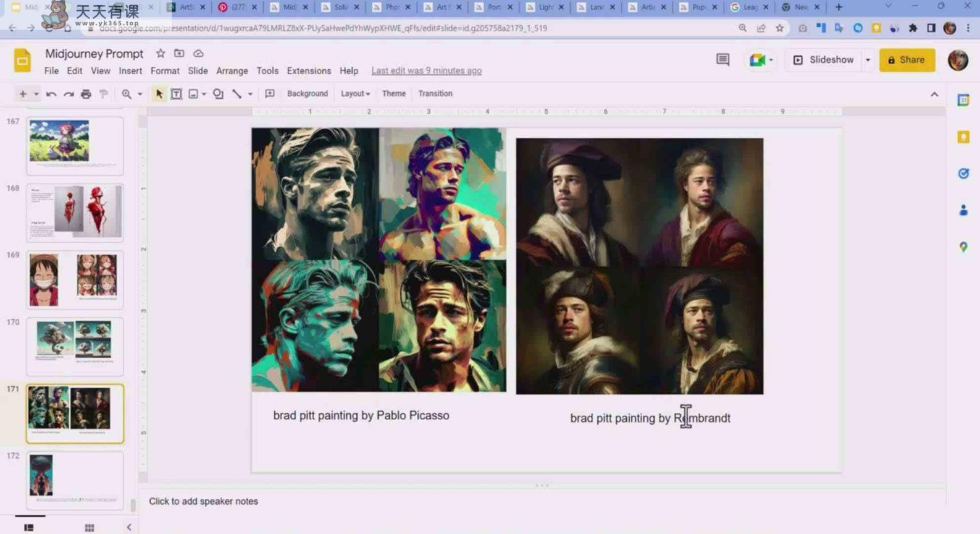
Task: Open Google Calendar side panel
Action: (963, 100)
